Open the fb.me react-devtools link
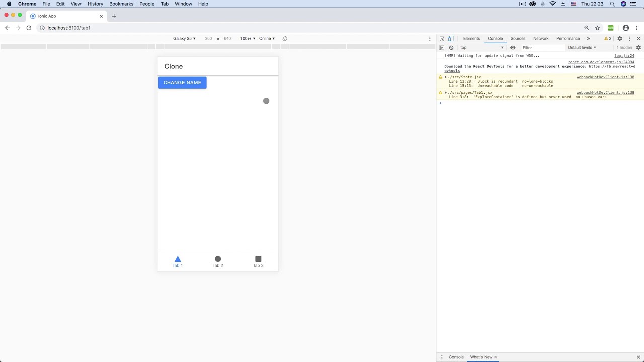 click(612, 66)
